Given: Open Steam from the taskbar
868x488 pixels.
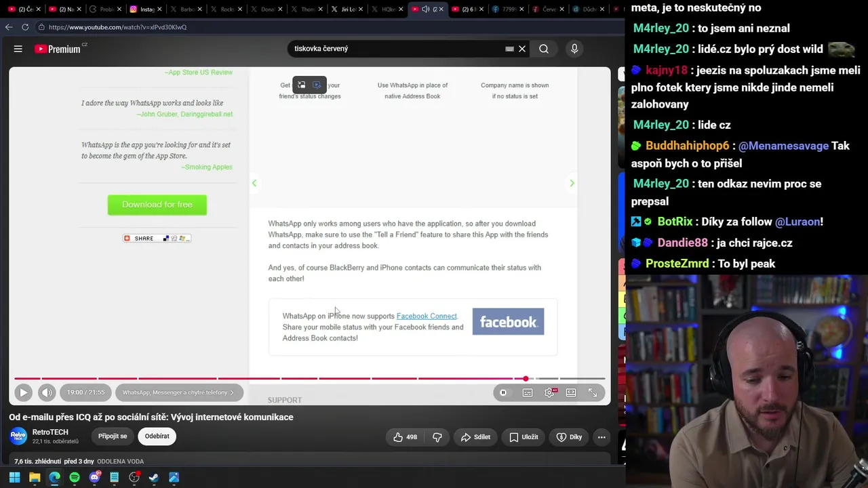Looking at the screenshot, I should point(154,478).
